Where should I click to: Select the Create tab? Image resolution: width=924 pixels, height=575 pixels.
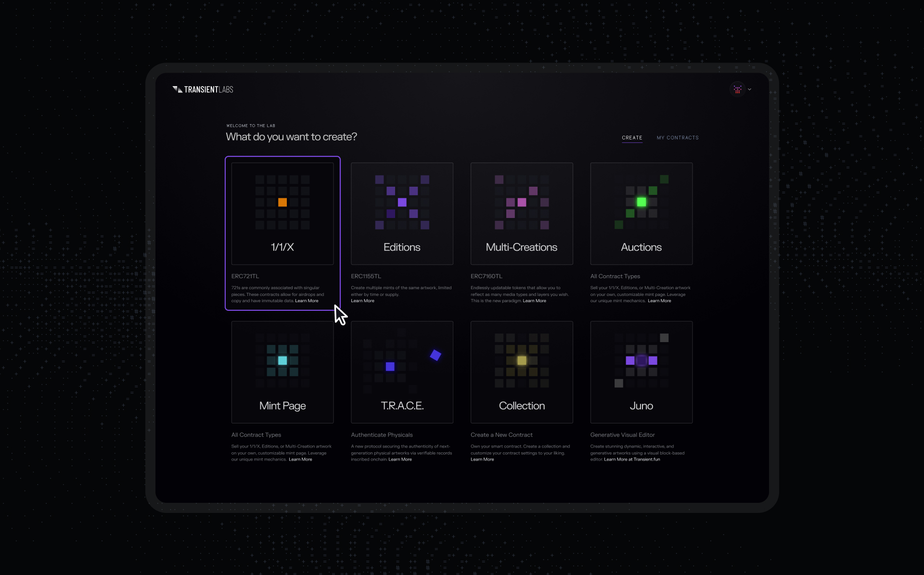click(632, 138)
